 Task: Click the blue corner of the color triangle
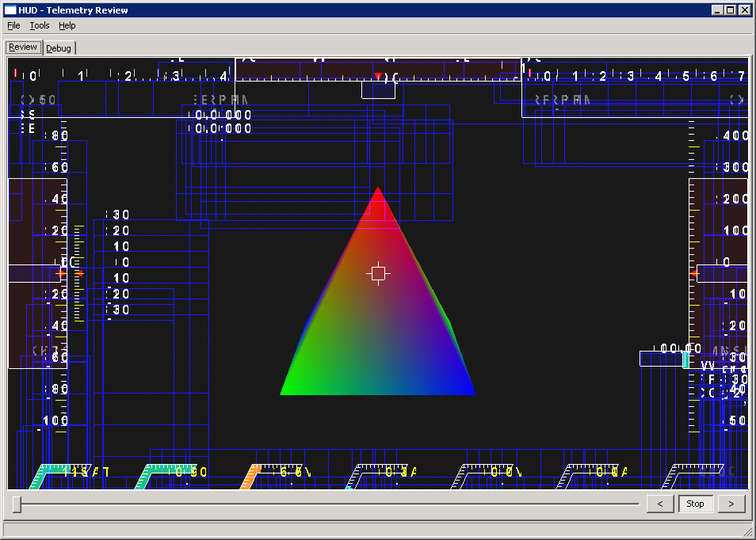coord(468,390)
